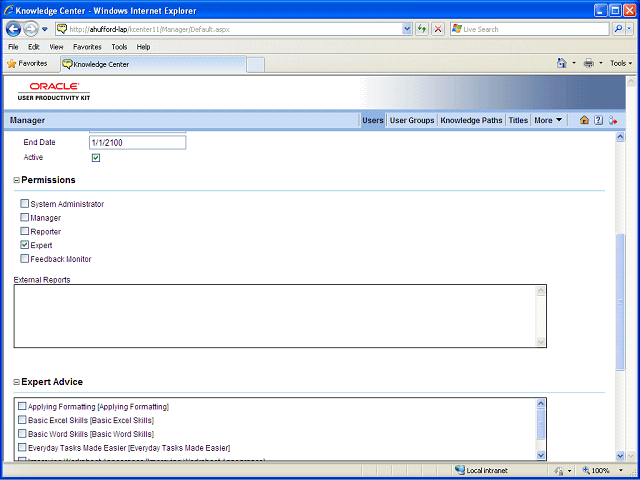The height and width of the screenshot is (480, 640).
Task: Open the command bar Tools dropdown
Action: (x=621, y=63)
